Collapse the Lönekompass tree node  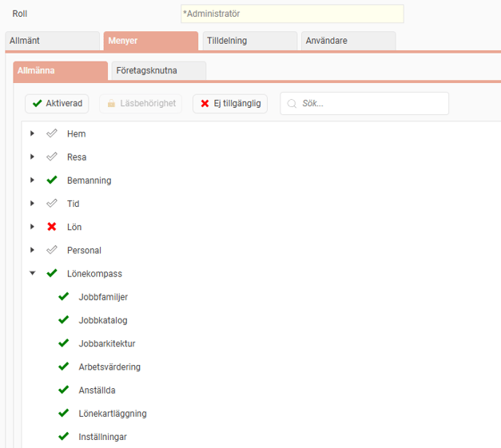33,273
